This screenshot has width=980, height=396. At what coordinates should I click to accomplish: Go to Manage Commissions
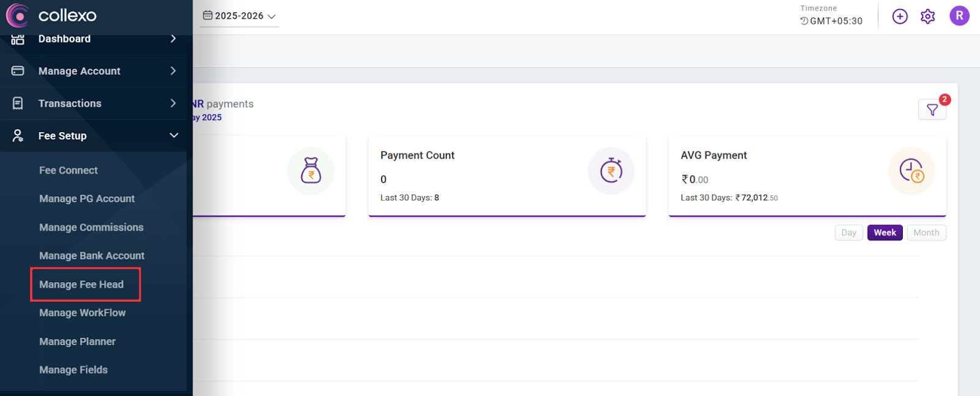coord(91,228)
